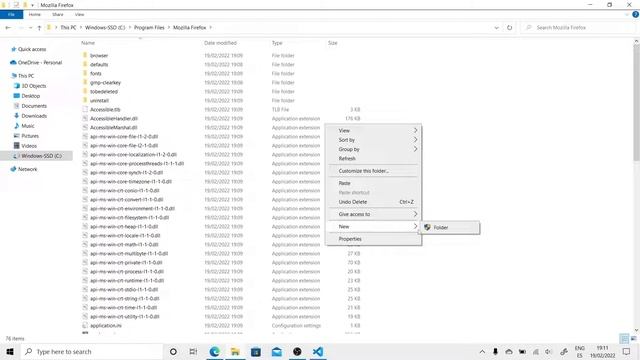Open Cortana circle icon on taskbar
Image resolution: width=640 pixels, height=360 pixels.
click(x=173, y=351)
